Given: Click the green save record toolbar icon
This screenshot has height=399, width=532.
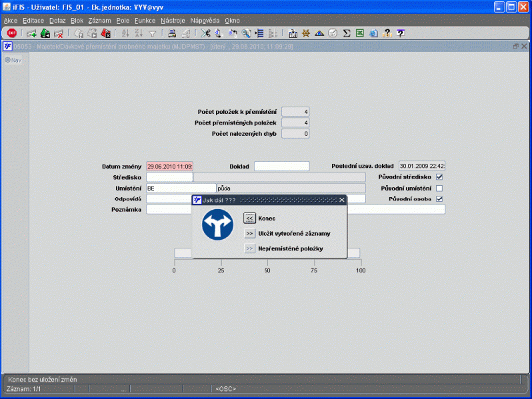Looking at the screenshot, I should [x=45, y=33].
